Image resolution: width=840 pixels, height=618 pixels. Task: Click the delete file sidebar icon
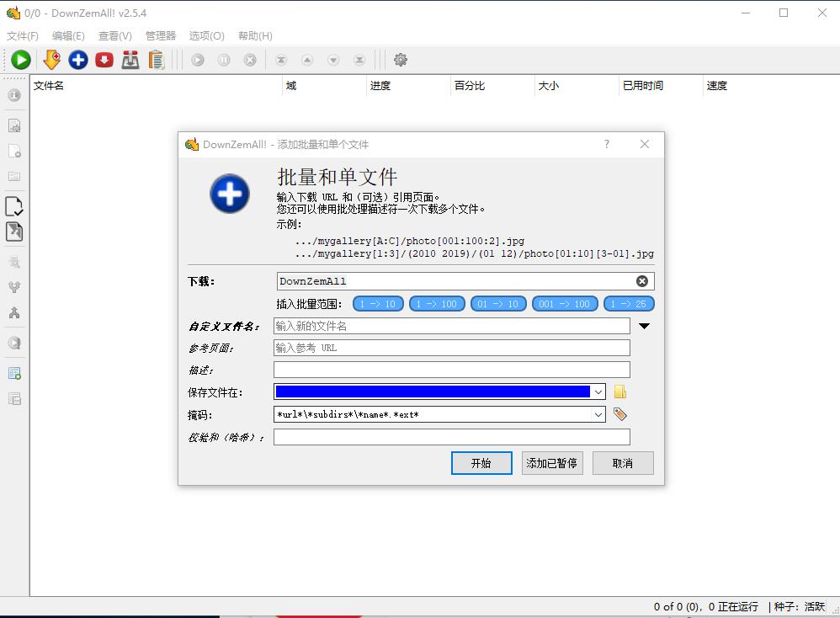point(14,152)
